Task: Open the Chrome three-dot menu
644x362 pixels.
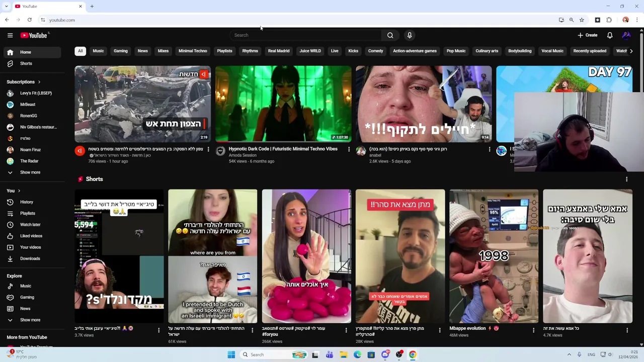Action: tap(637, 20)
